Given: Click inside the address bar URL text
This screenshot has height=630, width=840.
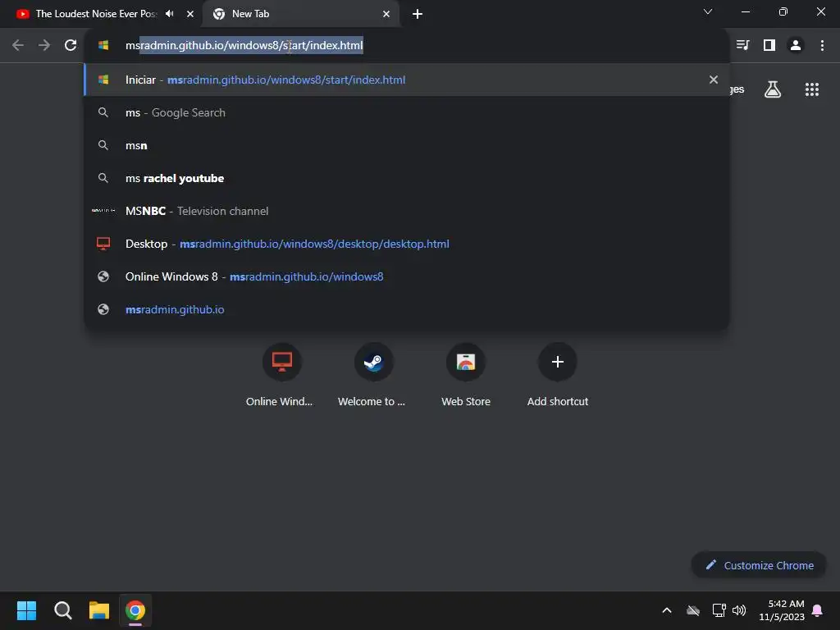Looking at the screenshot, I should (244, 46).
